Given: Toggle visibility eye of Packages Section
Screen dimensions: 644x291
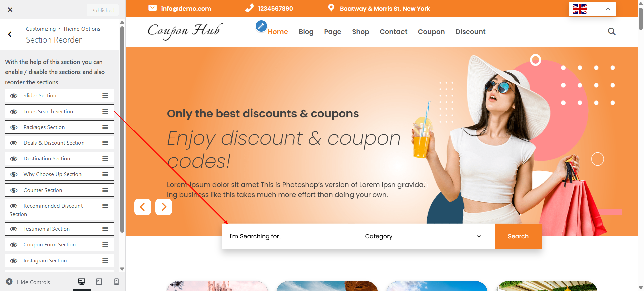Looking at the screenshot, I should tap(14, 127).
